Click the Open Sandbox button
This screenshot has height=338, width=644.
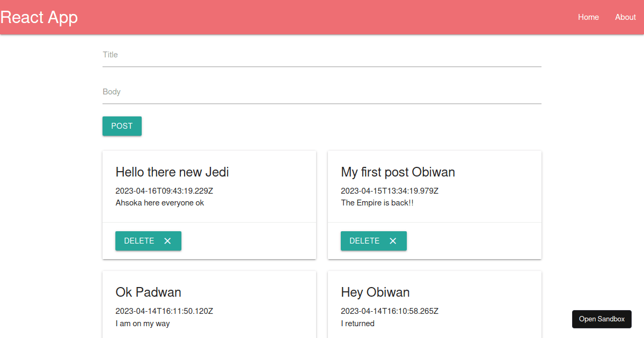click(x=602, y=319)
